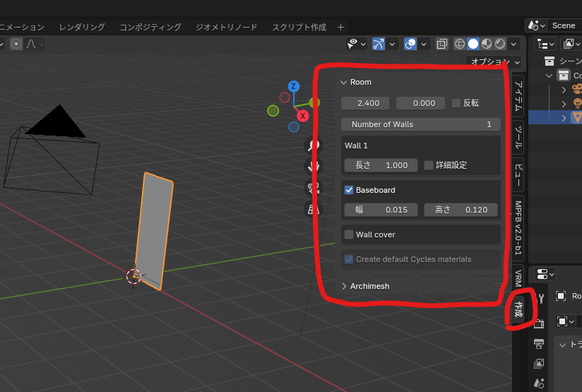Toggle the viewport overlays button
Viewport: 582px width, 392px height.
[x=410, y=44]
